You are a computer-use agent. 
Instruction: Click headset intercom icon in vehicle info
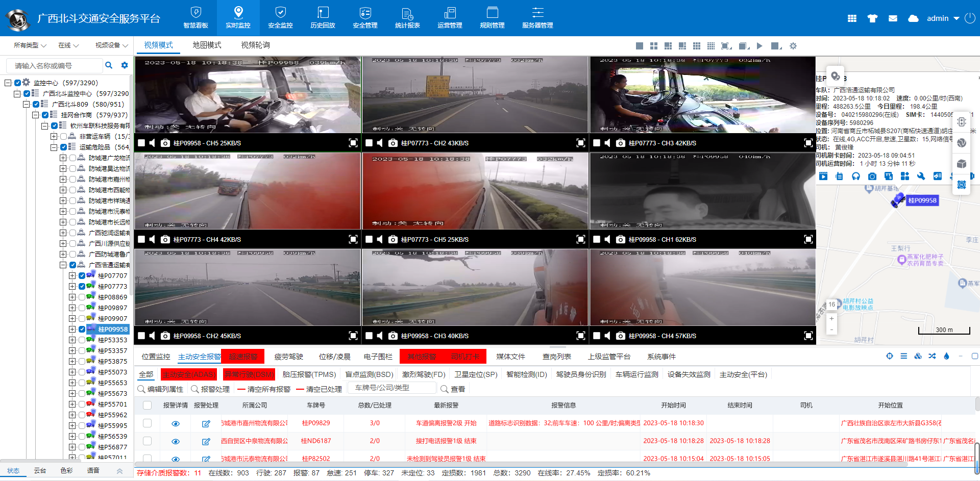coord(856,176)
